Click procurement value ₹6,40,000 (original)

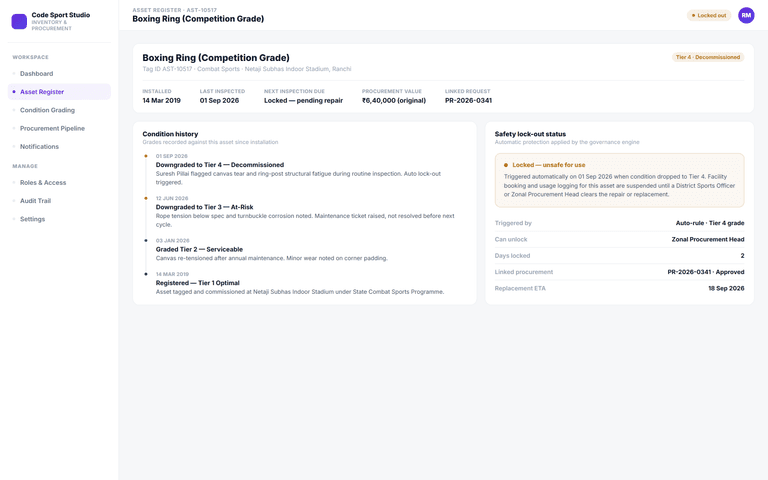pyautogui.click(x=394, y=100)
